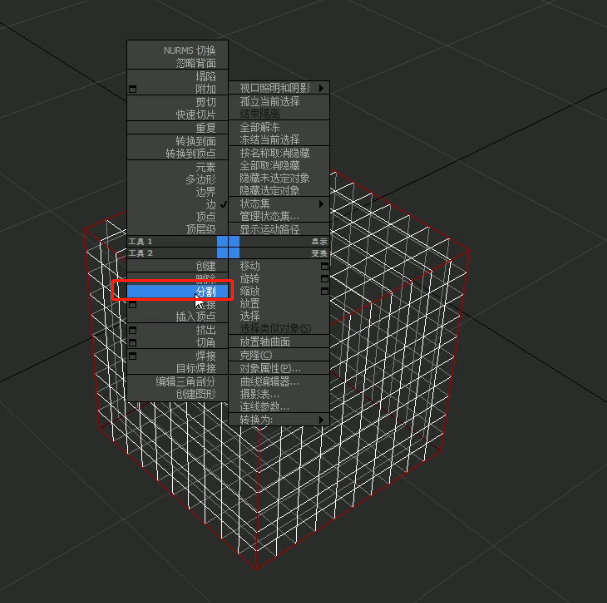Choose 全部取消隐藏 (Unhide All)
Image resolution: width=607 pixels, height=603 pixels.
pyautogui.click(x=270, y=166)
